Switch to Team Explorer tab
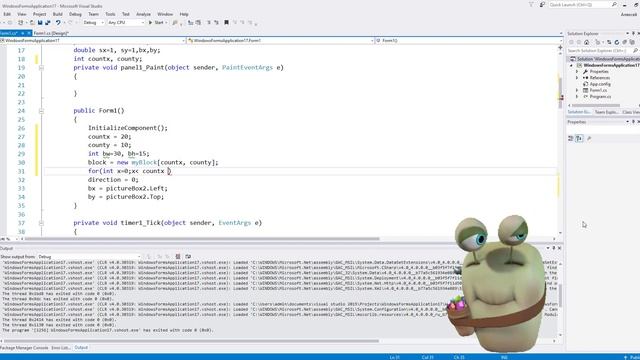This screenshot has width=640, height=360. pos(606,112)
